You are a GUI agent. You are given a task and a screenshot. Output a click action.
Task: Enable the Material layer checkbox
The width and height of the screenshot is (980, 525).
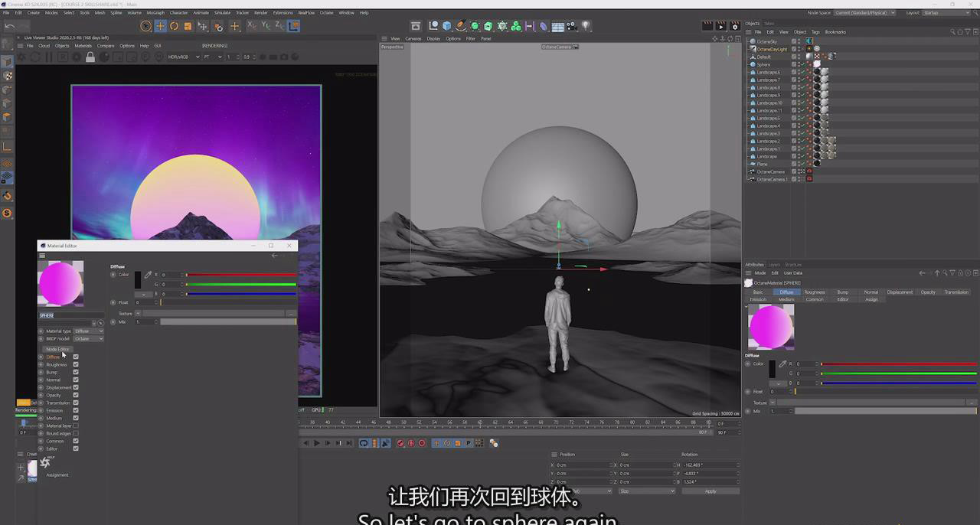click(76, 426)
